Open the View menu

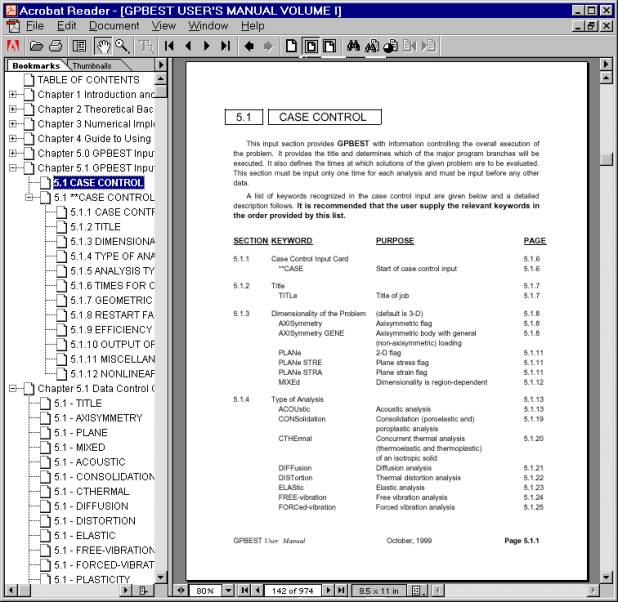[x=164, y=26]
